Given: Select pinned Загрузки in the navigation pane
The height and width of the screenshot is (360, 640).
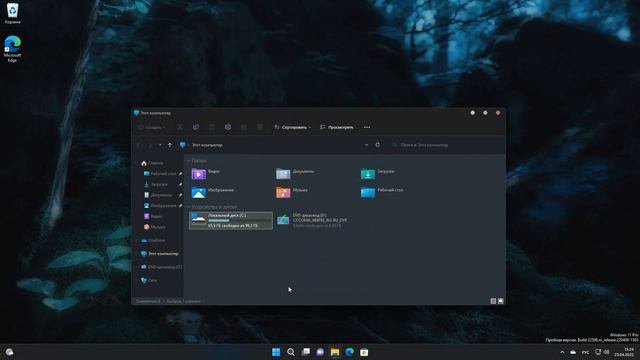Looking at the screenshot, I should point(156,184).
